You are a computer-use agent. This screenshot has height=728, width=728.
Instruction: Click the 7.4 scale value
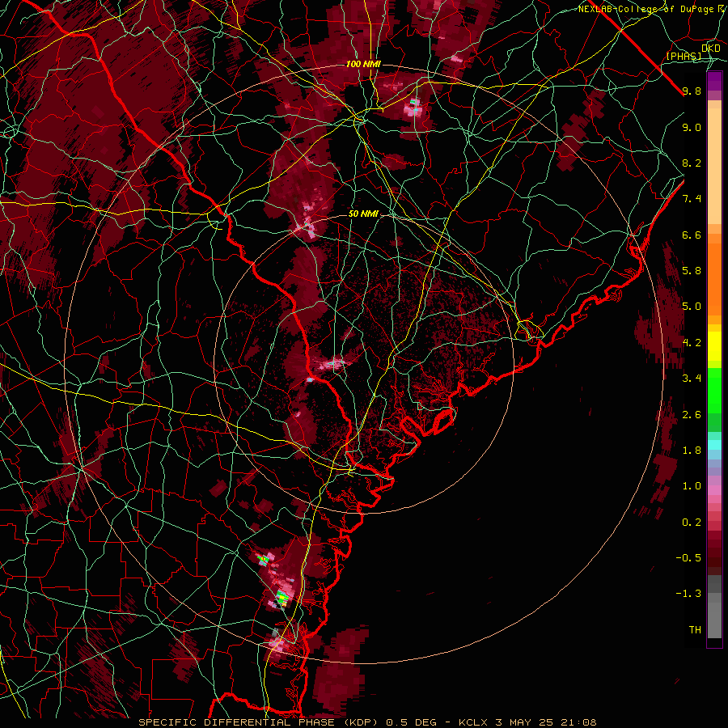click(692, 199)
